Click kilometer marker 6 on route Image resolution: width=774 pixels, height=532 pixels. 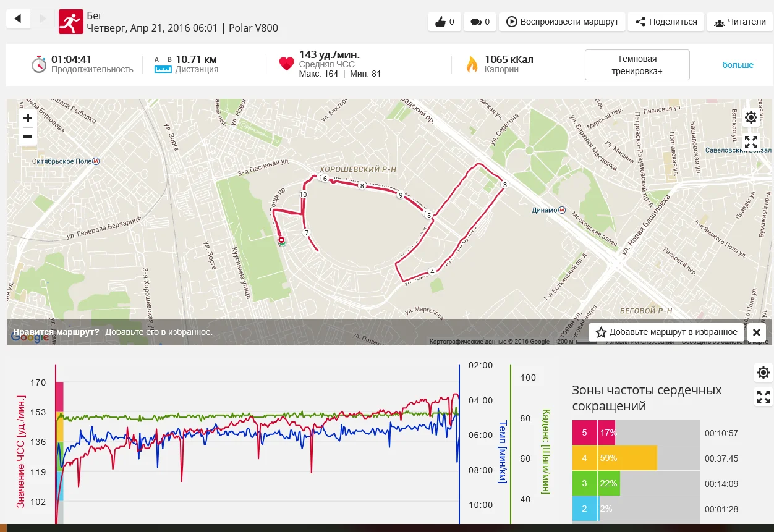[x=325, y=179]
